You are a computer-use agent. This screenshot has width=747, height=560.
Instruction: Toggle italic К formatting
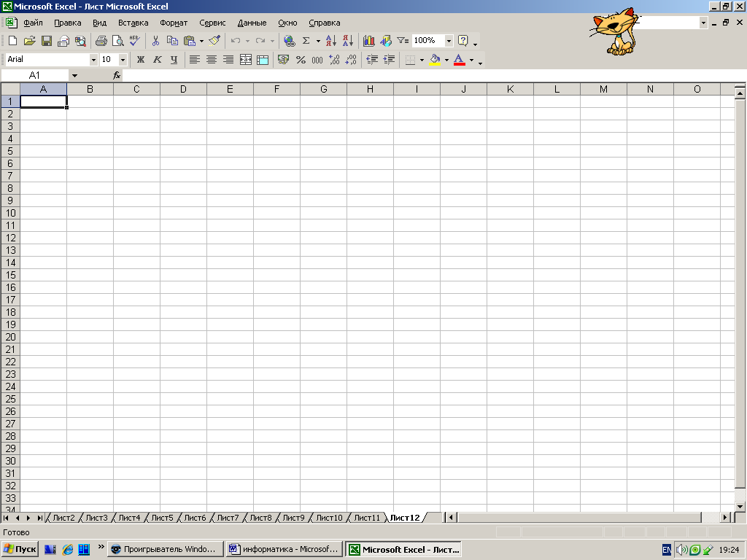pos(158,60)
